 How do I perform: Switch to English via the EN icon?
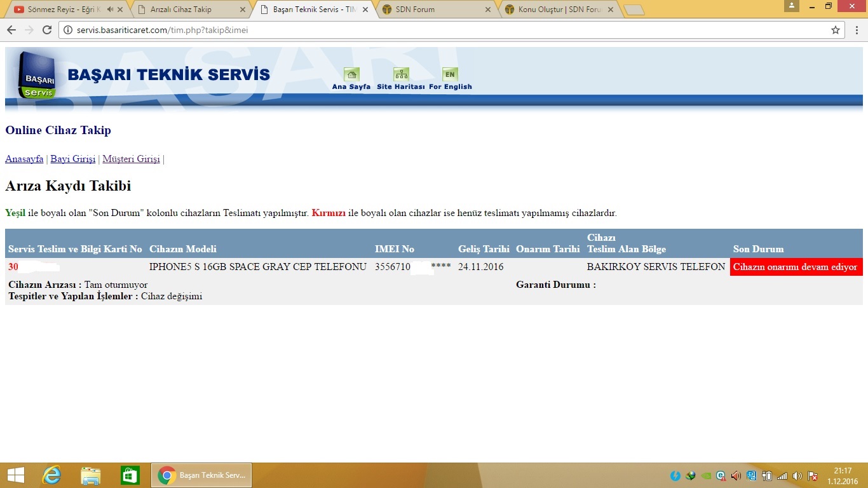(450, 74)
